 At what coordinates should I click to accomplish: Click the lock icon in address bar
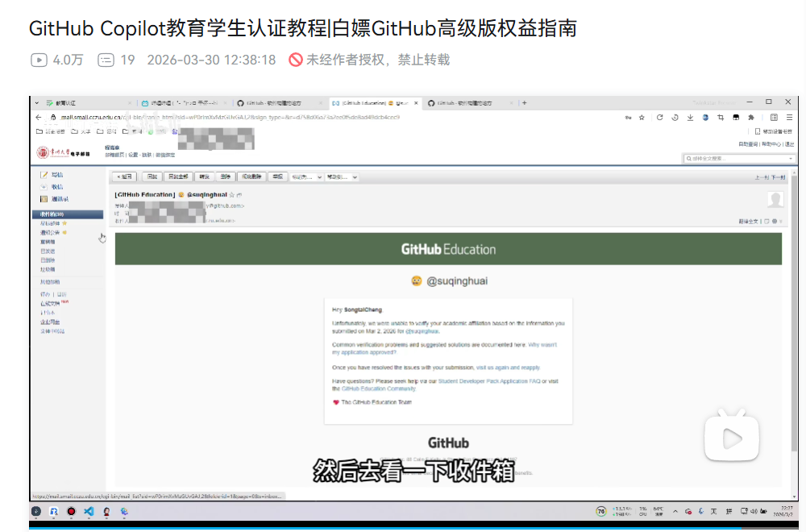click(53, 117)
